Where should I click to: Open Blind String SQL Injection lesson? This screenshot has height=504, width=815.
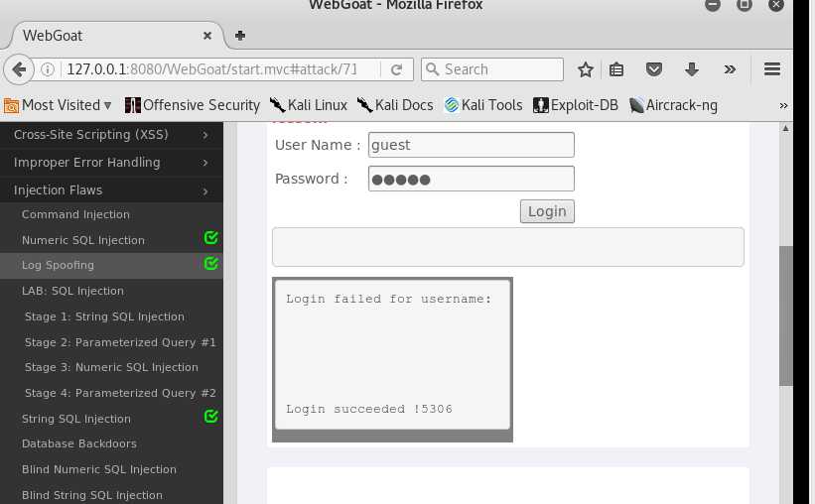pos(92,495)
